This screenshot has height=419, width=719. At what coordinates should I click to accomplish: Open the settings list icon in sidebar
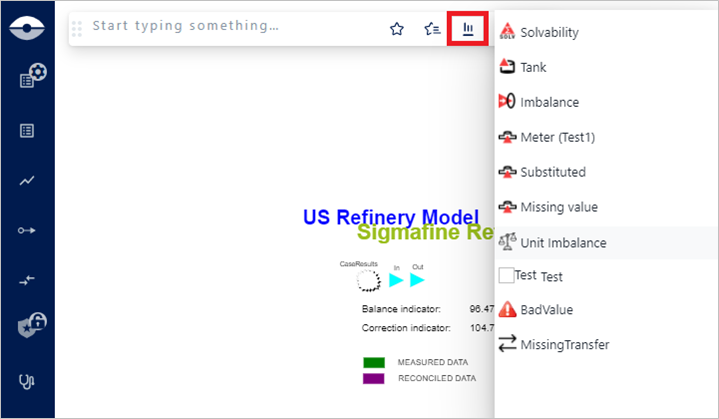[29, 78]
